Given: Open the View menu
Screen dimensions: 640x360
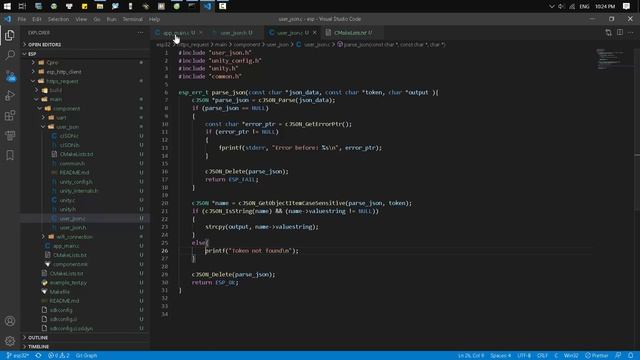Looking at the screenshot, I should coord(81,19).
